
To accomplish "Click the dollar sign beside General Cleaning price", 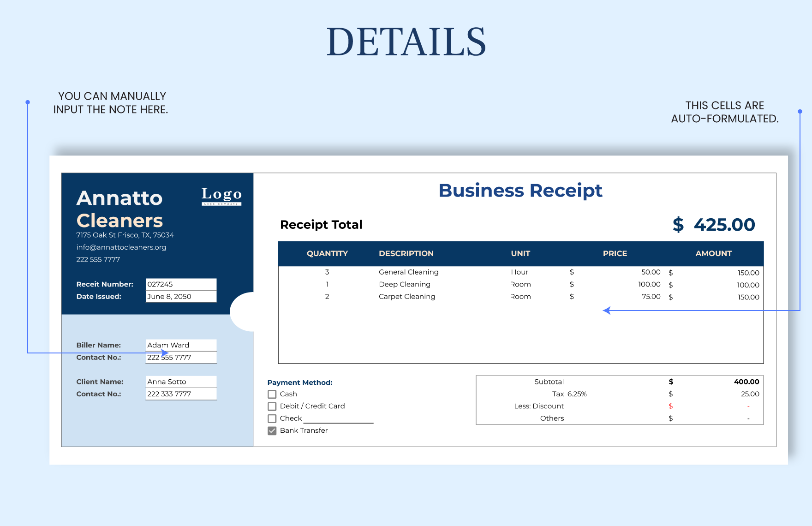I will tap(571, 272).
